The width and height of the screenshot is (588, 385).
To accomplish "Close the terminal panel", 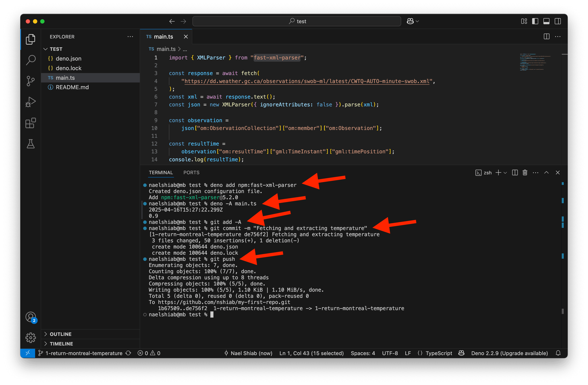I will coord(558,173).
